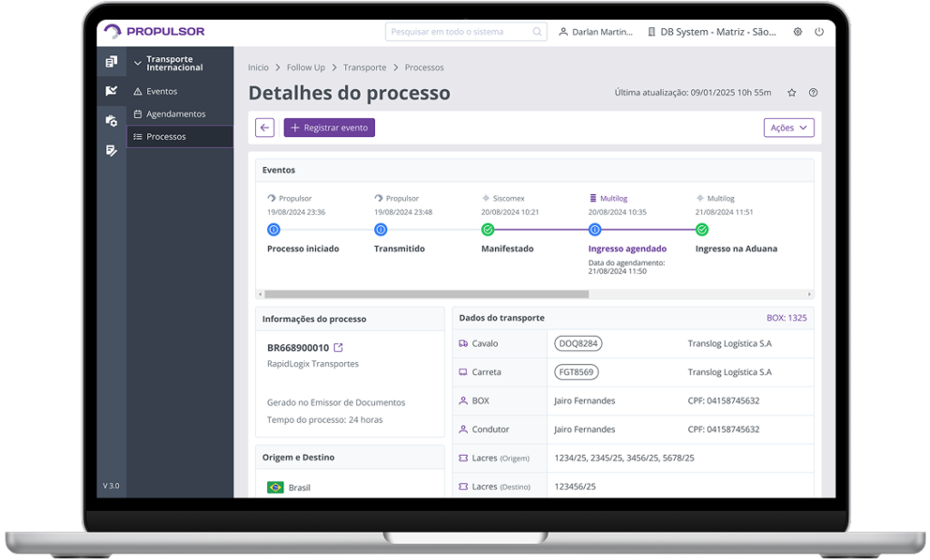Toggle the favorite star near Detalhes do processo
The height and width of the screenshot is (560, 930).
coord(791,92)
